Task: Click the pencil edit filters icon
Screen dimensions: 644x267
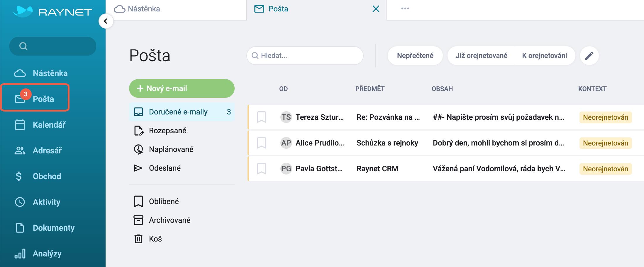Action: [x=589, y=56]
